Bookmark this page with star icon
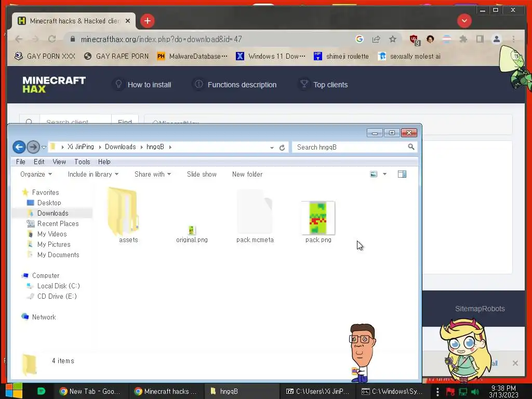532x399 pixels. 393,39
